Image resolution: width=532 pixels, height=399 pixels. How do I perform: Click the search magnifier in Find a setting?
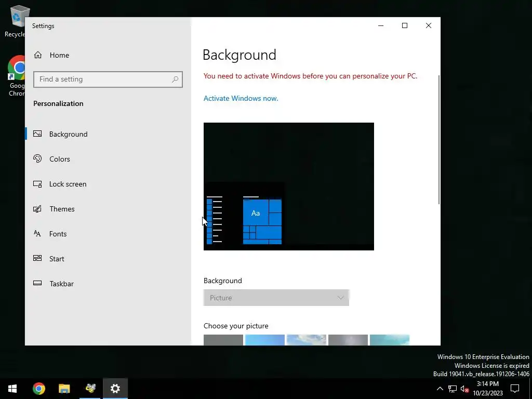click(x=175, y=79)
